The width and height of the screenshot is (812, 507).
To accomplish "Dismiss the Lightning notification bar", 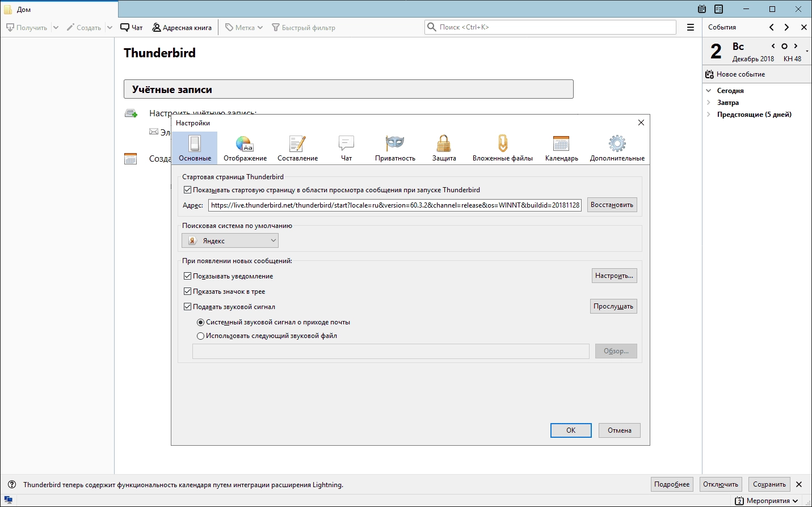I will (x=799, y=484).
